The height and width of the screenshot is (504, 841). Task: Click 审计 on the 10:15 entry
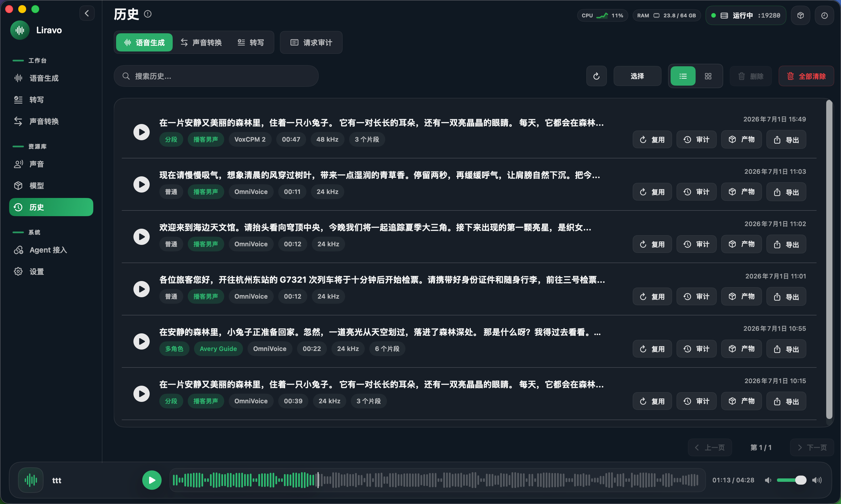pyautogui.click(x=696, y=401)
